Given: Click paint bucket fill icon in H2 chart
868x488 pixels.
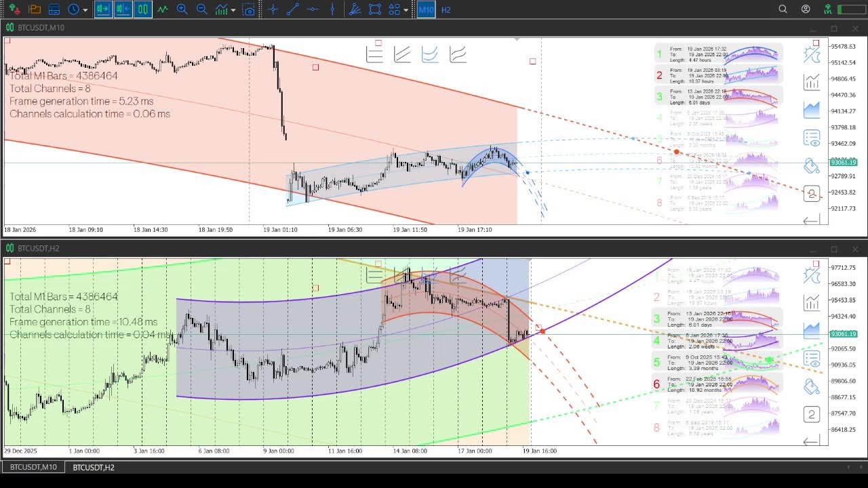Looking at the screenshot, I should click(x=812, y=386).
